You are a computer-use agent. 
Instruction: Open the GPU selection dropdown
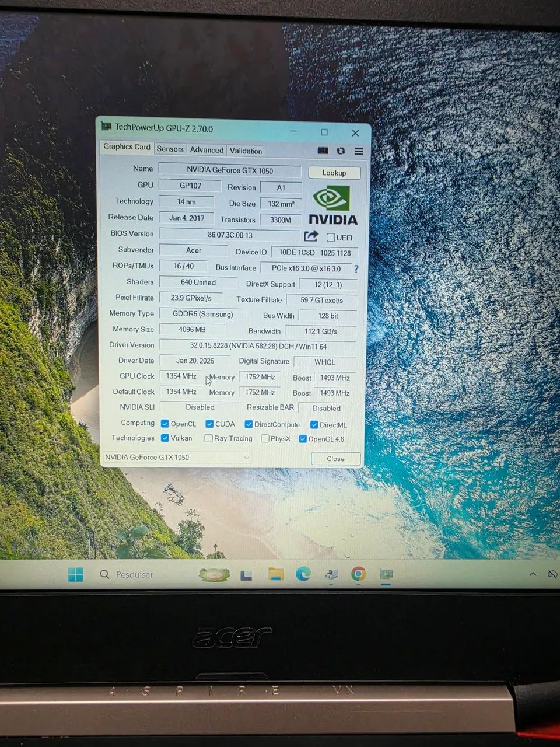point(177,458)
